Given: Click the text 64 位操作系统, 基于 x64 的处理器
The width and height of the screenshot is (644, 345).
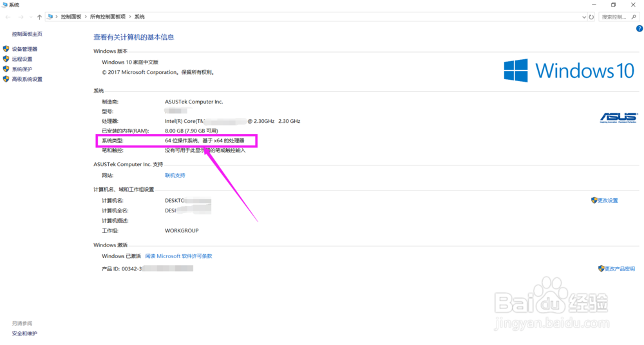Looking at the screenshot, I should pos(205,140).
